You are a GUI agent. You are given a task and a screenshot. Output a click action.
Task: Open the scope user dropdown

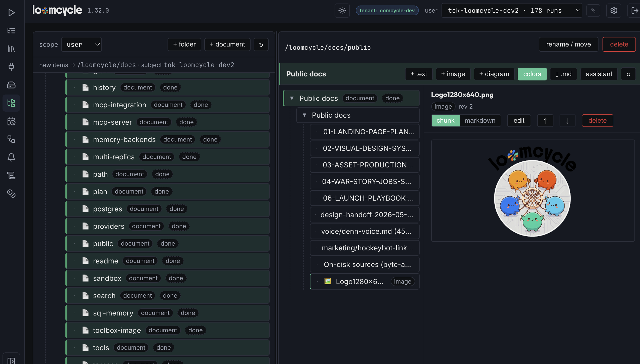point(82,44)
